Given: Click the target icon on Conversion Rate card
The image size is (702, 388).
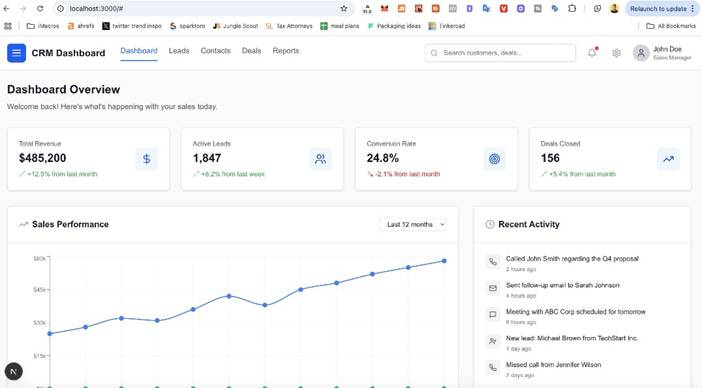Looking at the screenshot, I should 494,159.
